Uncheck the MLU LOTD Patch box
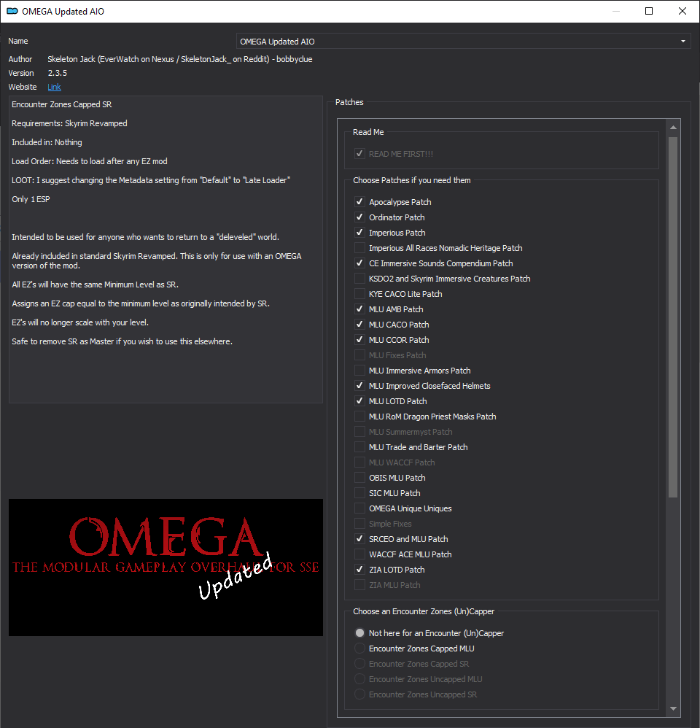This screenshot has width=700, height=728. tap(359, 401)
